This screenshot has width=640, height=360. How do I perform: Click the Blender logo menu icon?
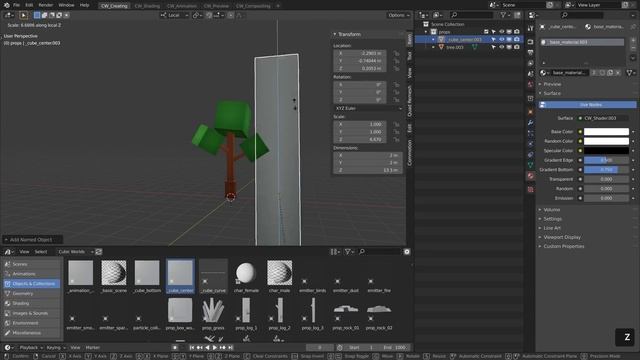[6, 5]
